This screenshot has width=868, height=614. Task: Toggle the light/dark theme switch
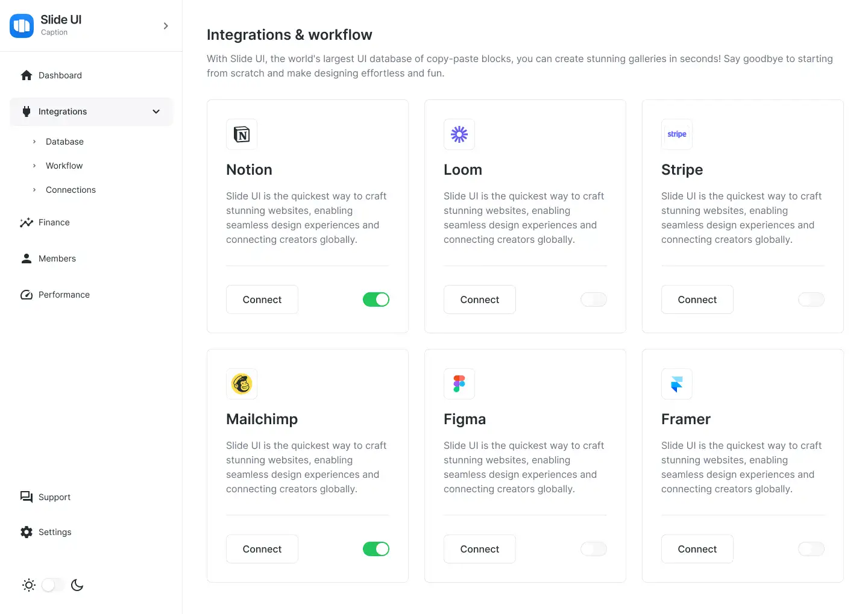point(53,585)
